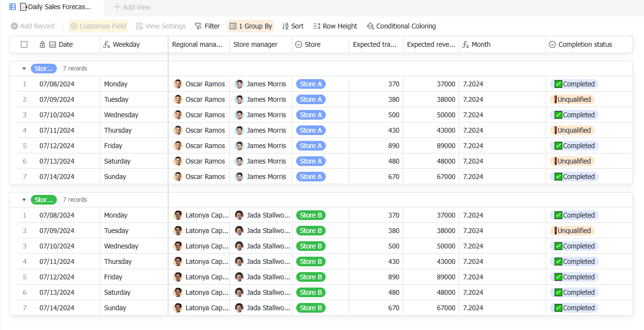Click the Completion status column header
The image size is (644, 330).
pos(589,44)
